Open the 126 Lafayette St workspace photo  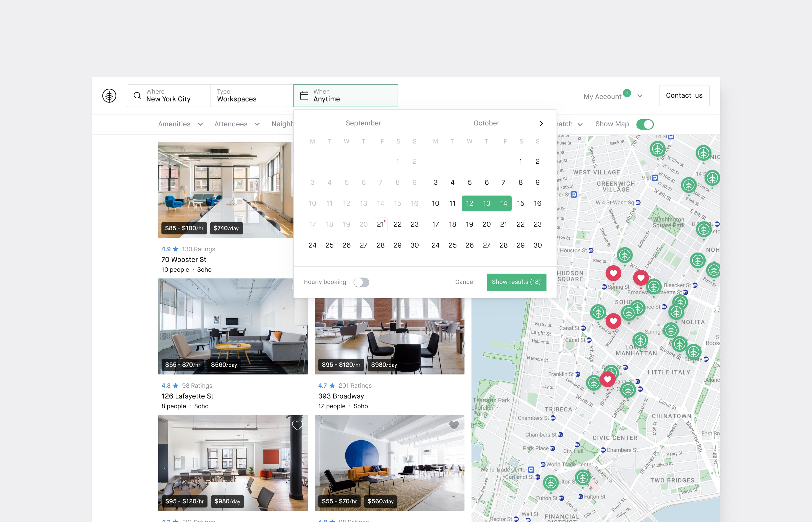pos(233,326)
